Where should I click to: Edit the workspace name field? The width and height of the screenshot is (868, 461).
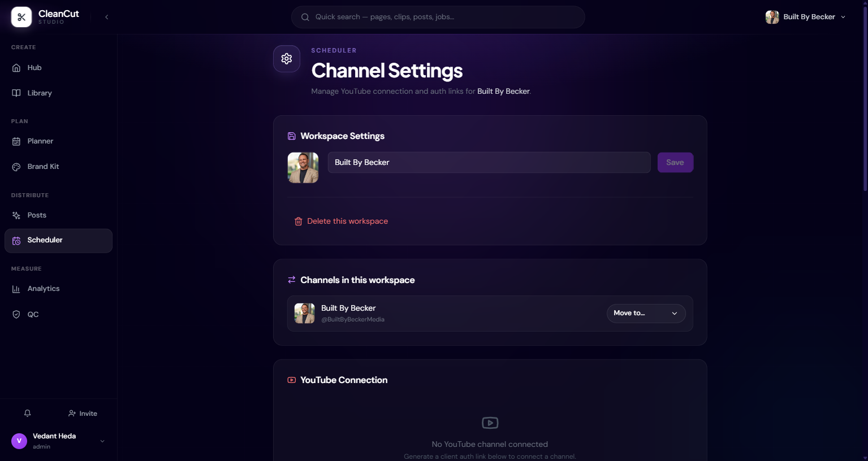489,163
